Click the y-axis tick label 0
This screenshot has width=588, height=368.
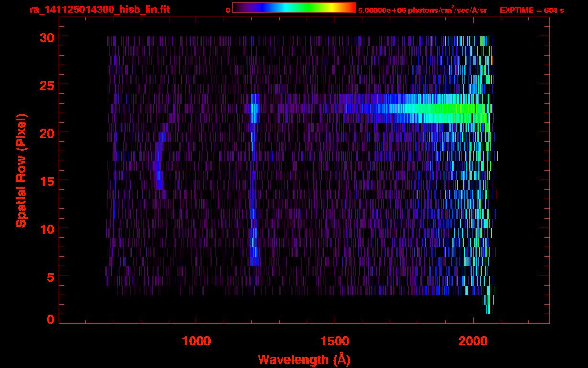point(50,319)
